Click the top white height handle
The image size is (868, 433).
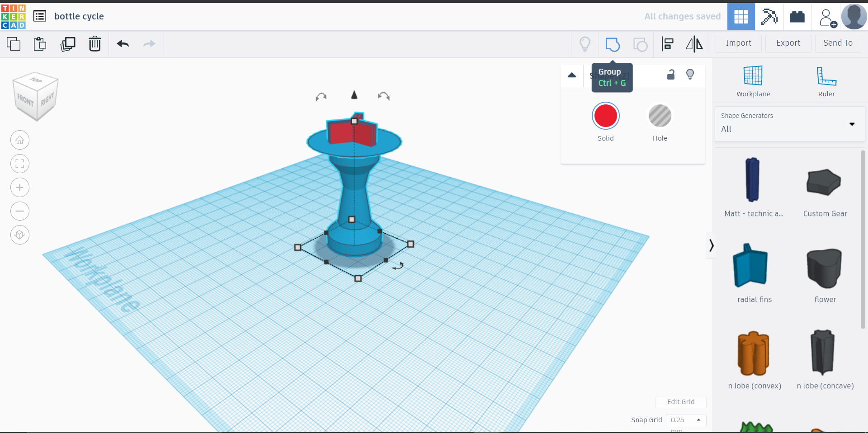(x=354, y=121)
